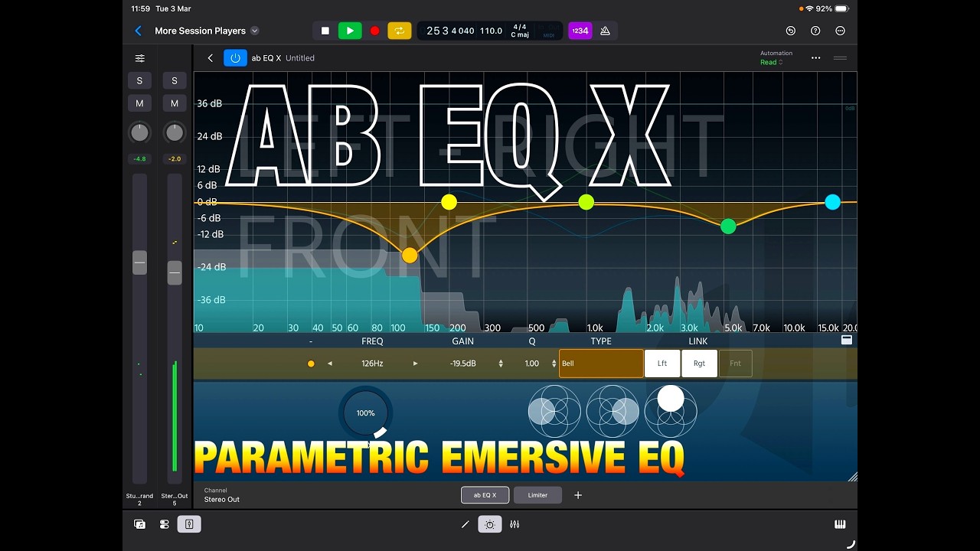Tap the plug-in header drag handle icon
980x551 pixels.
[840, 58]
